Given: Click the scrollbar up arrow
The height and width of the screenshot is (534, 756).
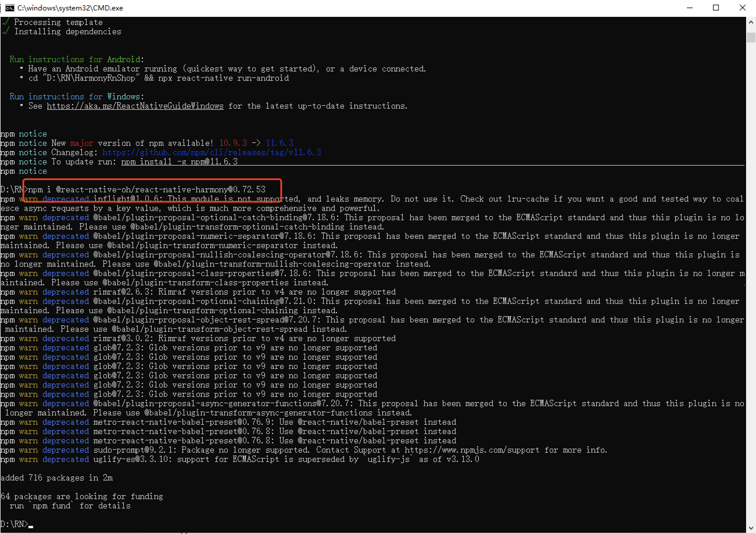Looking at the screenshot, I should click(x=751, y=22).
